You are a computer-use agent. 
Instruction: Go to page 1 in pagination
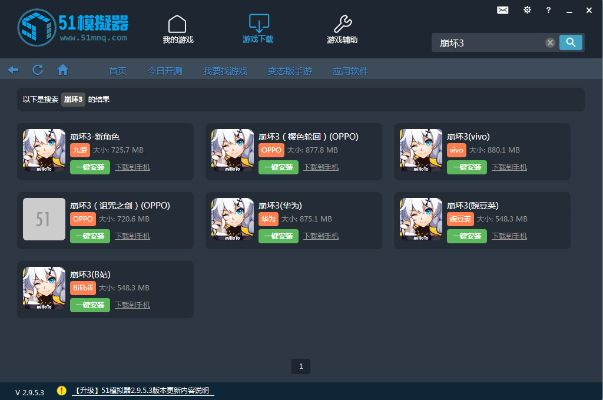tap(301, 367)
